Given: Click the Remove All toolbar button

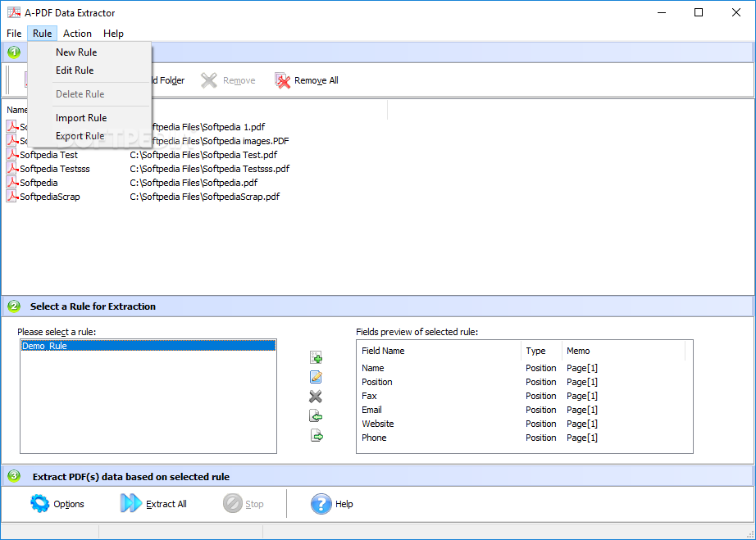Looking at the screenshot, I should point(307,80).
